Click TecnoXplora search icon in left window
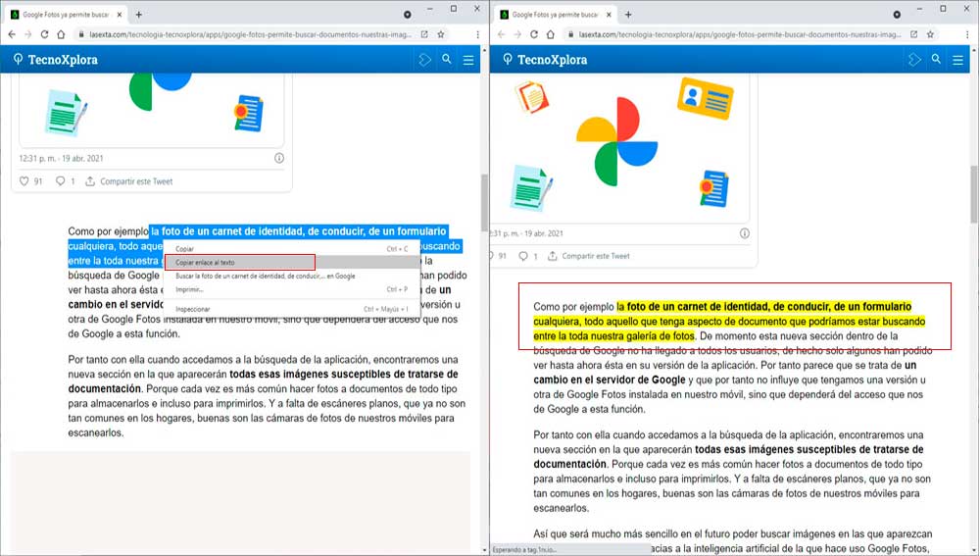 pyautogui.click(x=447, y=60)
